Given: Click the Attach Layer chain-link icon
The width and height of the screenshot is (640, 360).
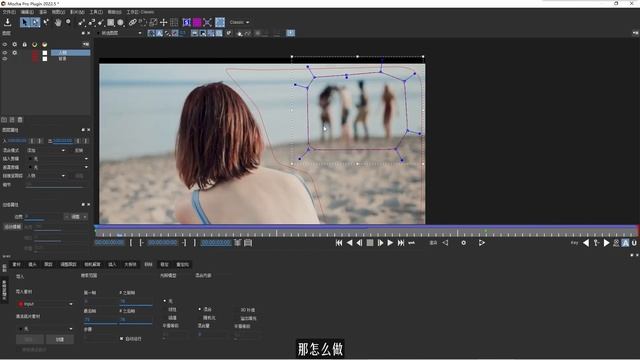Looking at the screenshot, I should point(133,22).
